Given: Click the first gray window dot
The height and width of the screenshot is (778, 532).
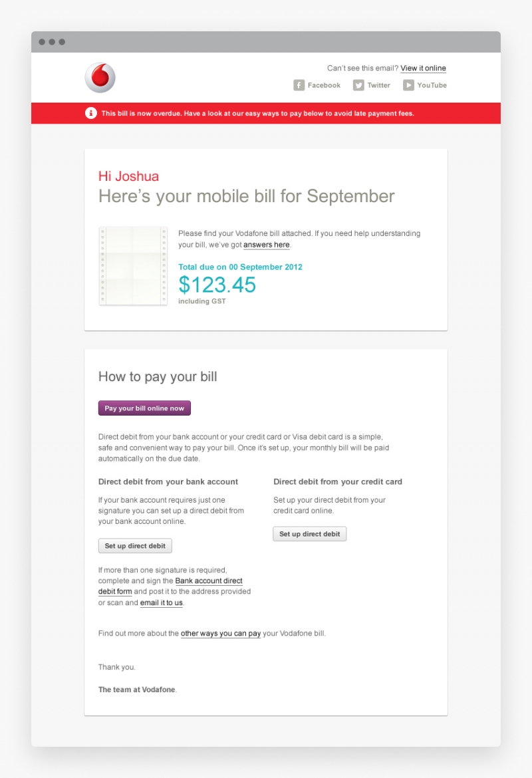Looking at the screenshot, I should [42, 42].
